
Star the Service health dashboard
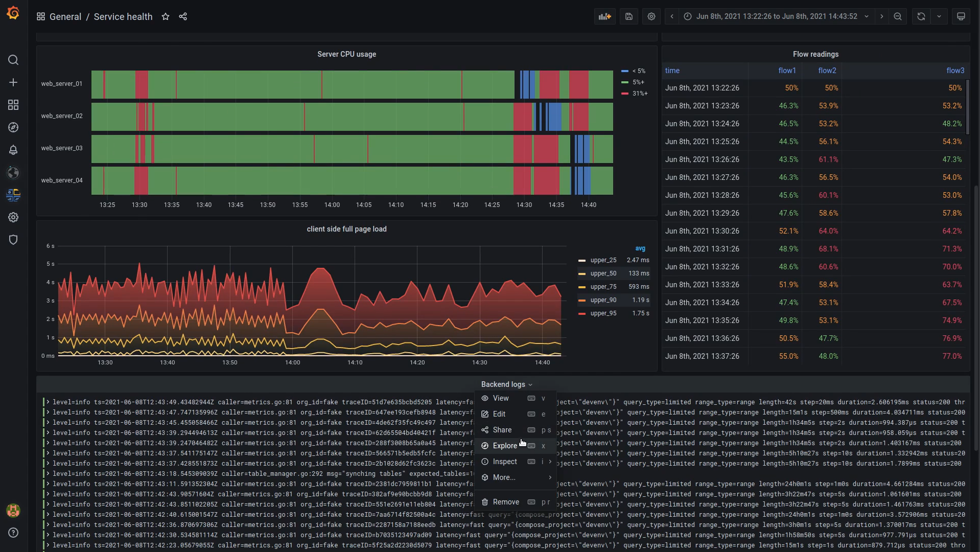[x=166, y=16]
